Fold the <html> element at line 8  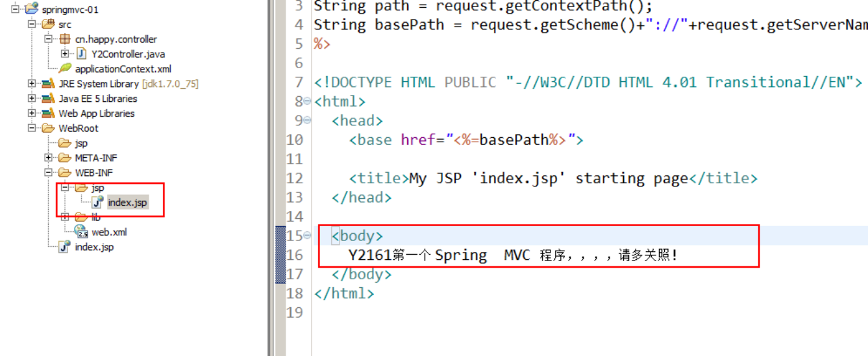click(x=308, y=102)
